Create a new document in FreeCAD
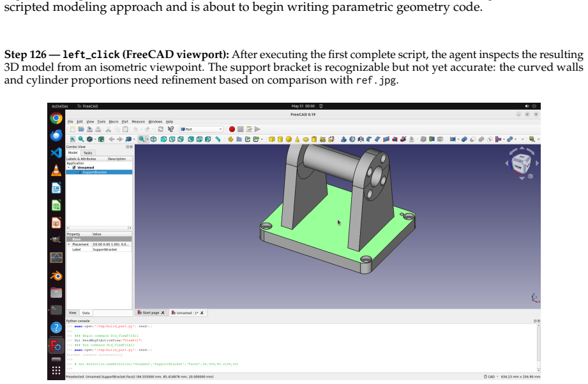The image size is (588, 384). (x=73, y=129)
